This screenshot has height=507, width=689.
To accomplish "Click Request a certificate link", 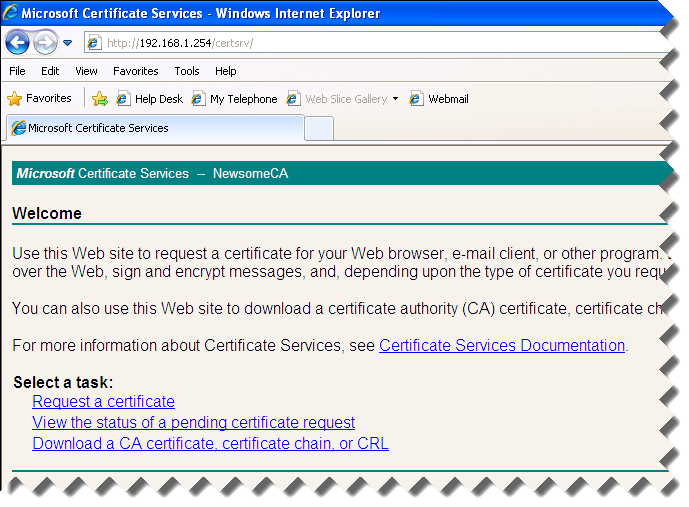I will pyautogui.click(x=103, y=402).
